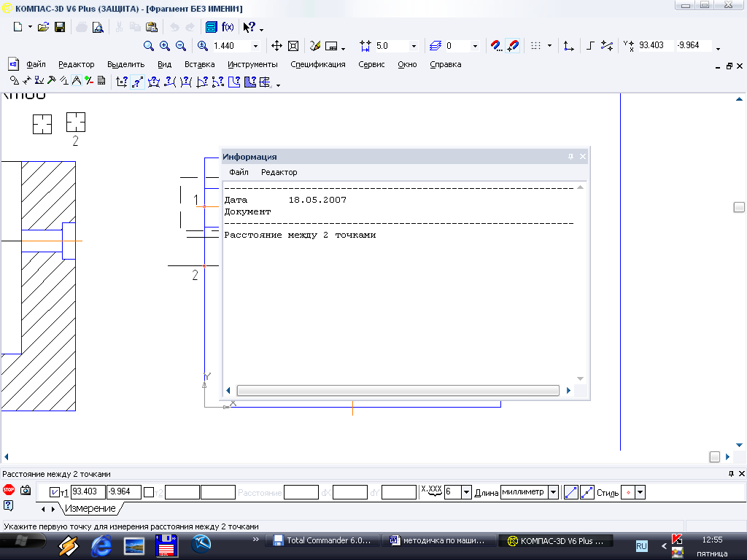Open print preview from the toolbar
Image resolution: width=747 pixels, height=560 pixels.
98,27
